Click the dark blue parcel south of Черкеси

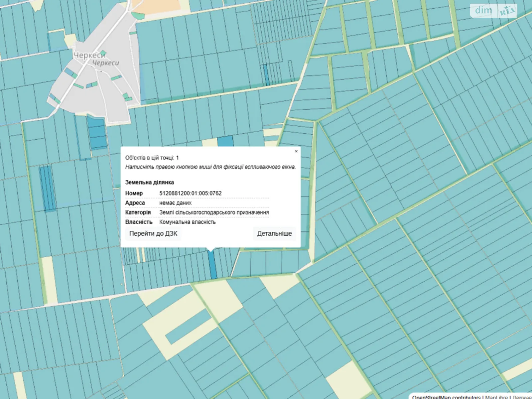pyautogui.click(x=97, y=133)
